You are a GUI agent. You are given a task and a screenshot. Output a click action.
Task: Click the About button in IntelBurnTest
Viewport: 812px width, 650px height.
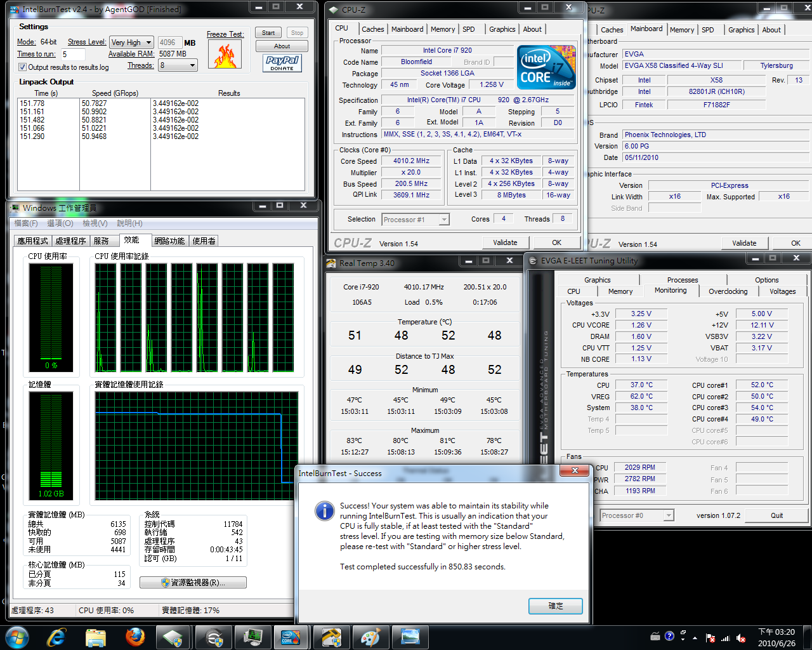click(x=282, y=46)
